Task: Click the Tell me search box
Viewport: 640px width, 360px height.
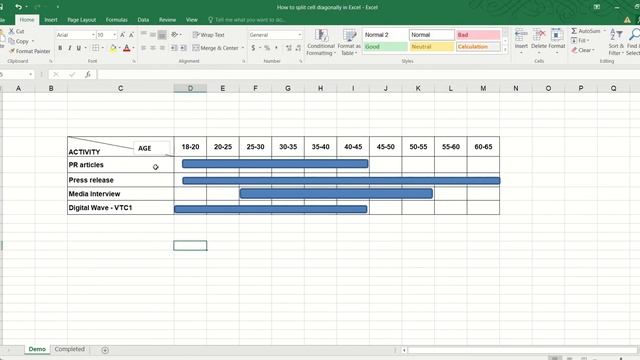Action: pos(247,20)
